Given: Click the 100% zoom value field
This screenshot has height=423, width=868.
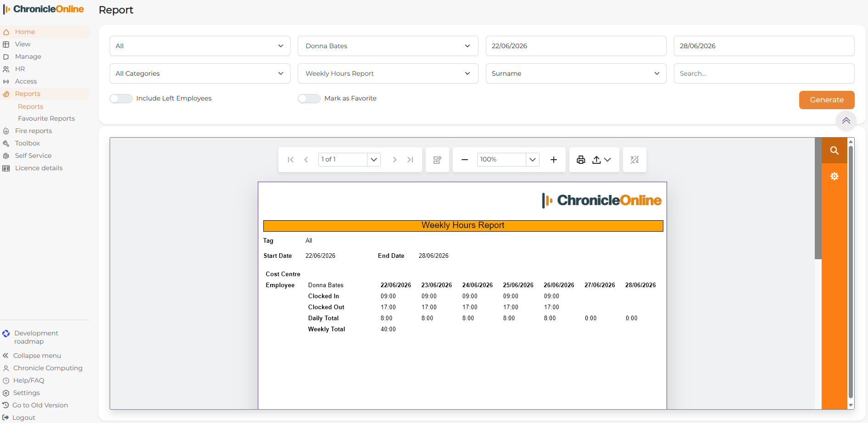Looking at the screenshot, I should (501, 160).
